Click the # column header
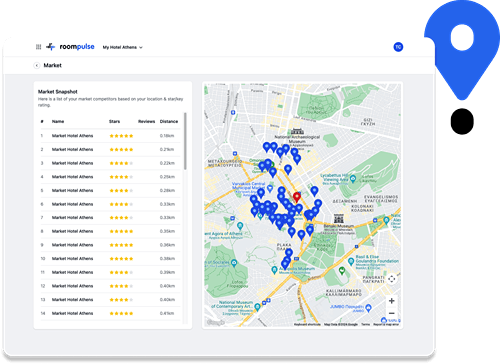This screenshot has height=364, width=500. 42,121
